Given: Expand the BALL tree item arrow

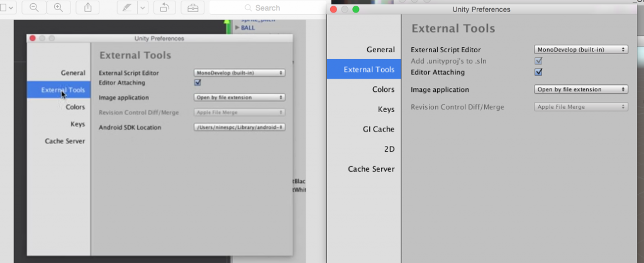Looking at the screenshot, I should (237, 28).
